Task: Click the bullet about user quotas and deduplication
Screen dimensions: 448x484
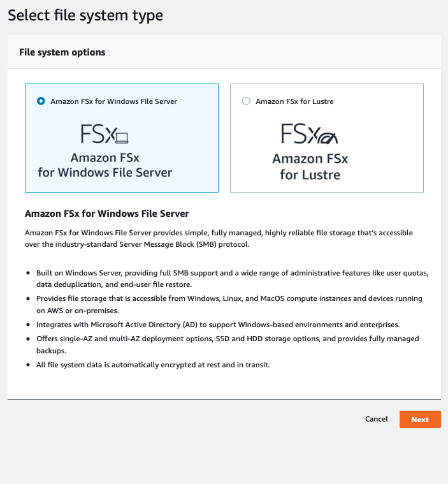Action: pyautogui.click(x=229, y=277)
